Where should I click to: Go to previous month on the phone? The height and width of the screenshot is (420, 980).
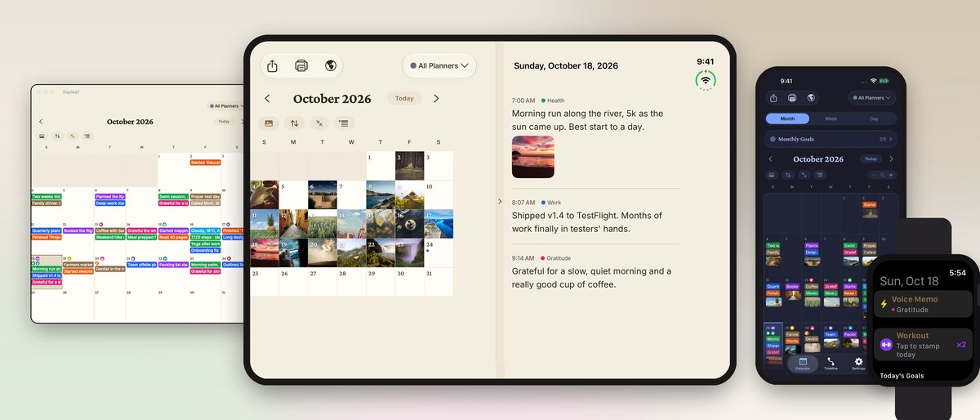[771, 159]
